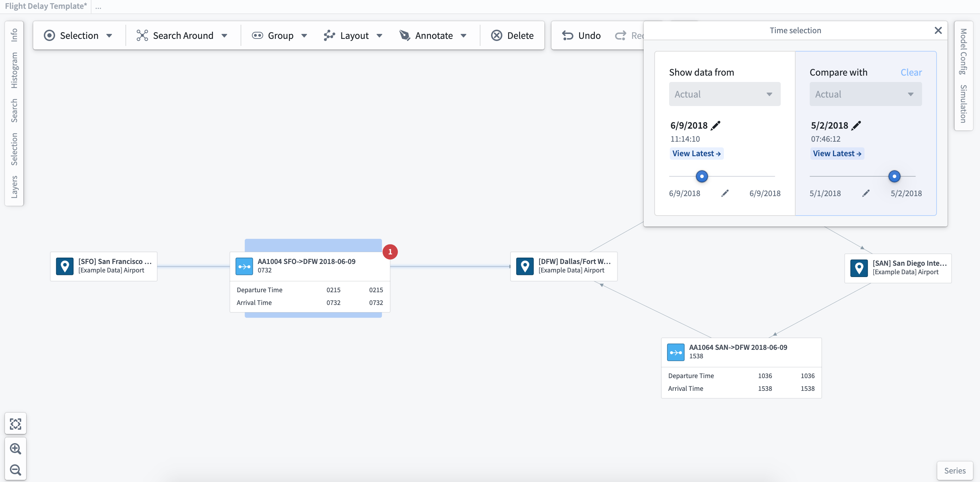Expand the Group dropdown arrow
The width and height of the screenshot is (980, 482).
[304, 36]
